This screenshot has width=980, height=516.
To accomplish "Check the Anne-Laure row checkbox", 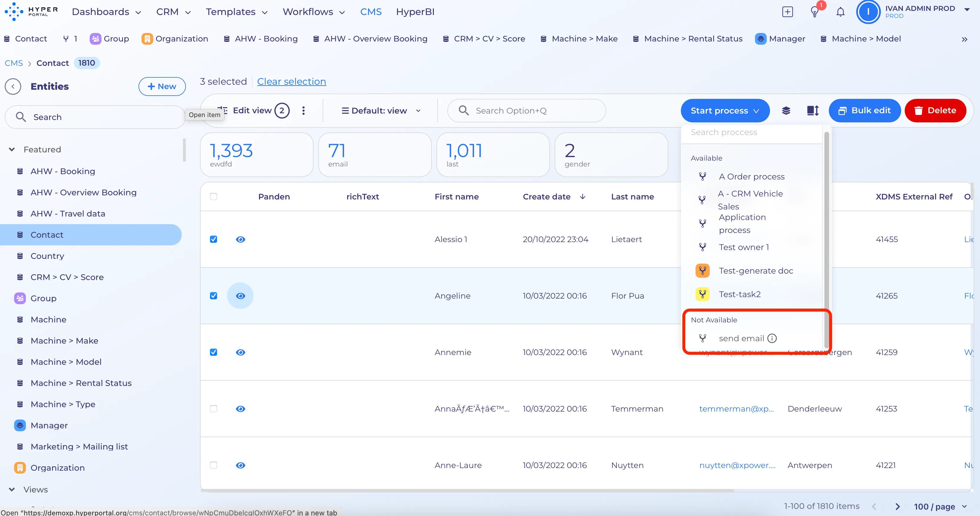I will point(214,465).
